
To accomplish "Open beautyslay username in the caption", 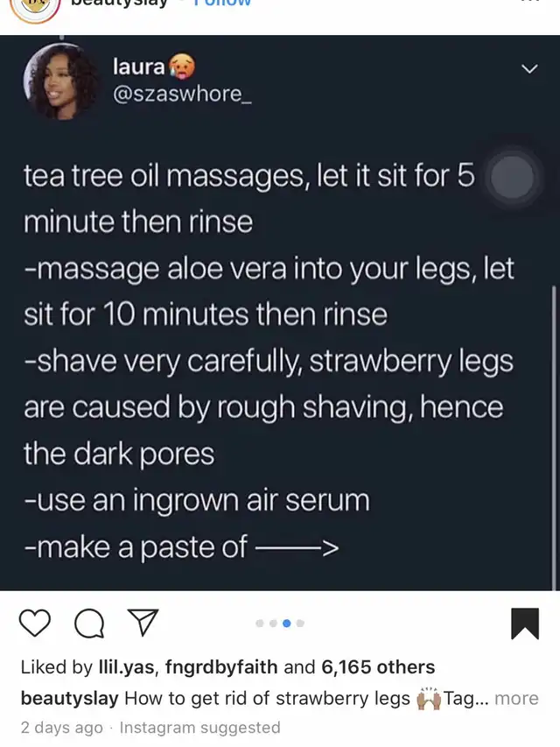I will pyautogui.click(x=69, y=699).
